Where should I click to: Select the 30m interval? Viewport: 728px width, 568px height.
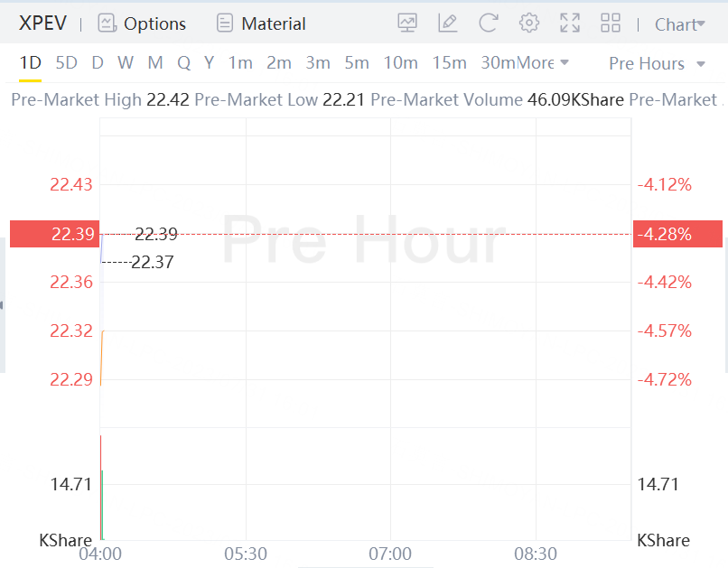click(x=498, y=63)
